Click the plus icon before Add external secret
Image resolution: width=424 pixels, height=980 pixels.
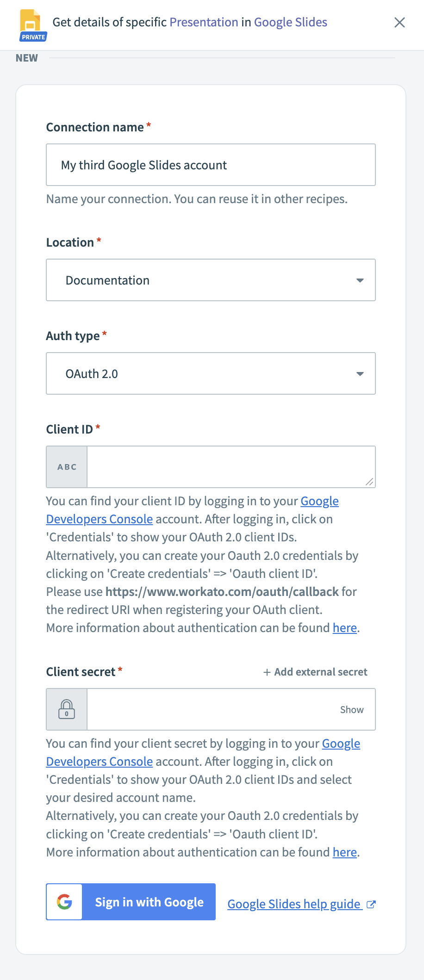pyautogui.click(x=266, y=672)
